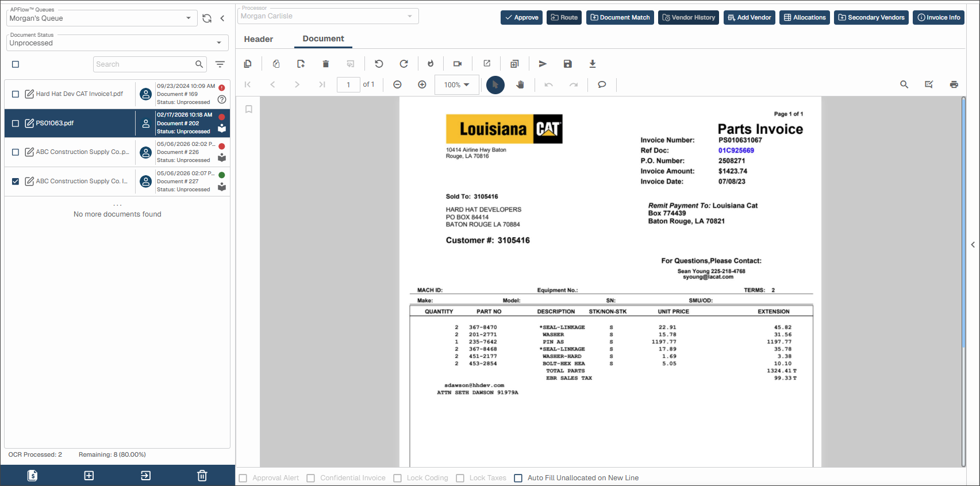This screenshot has height=486, width=980.
Task: Click the Ref Doc link 01C925669
Action: point(736,151)
